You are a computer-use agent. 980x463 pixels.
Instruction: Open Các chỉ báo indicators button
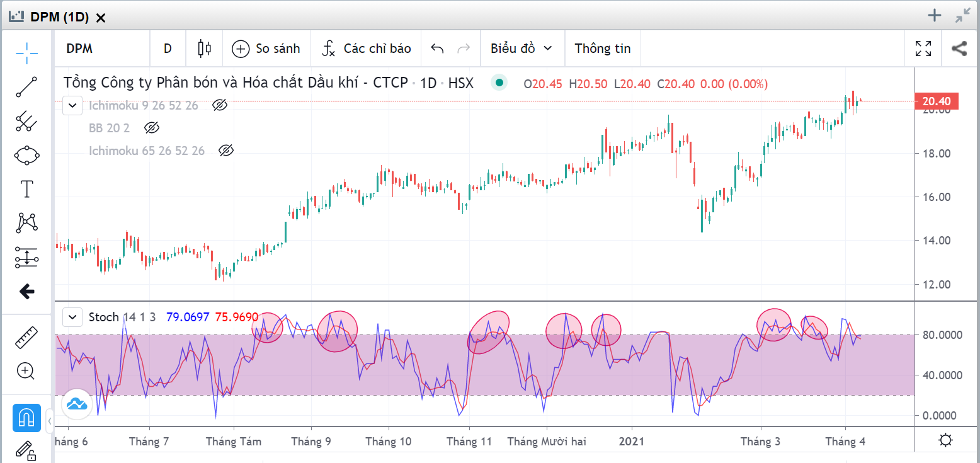366,49
